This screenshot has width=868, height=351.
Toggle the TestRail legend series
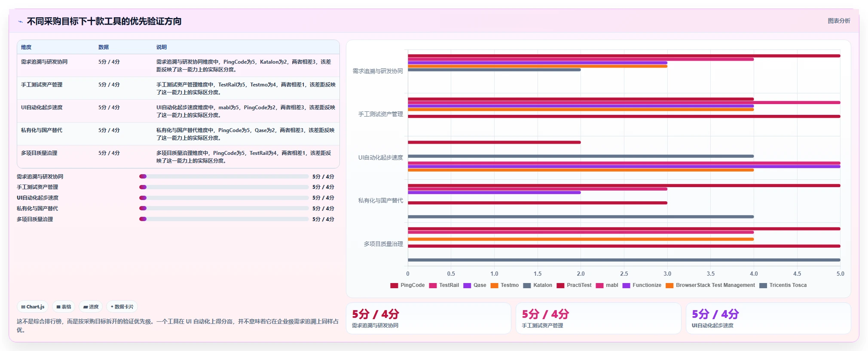coord(444,285)
